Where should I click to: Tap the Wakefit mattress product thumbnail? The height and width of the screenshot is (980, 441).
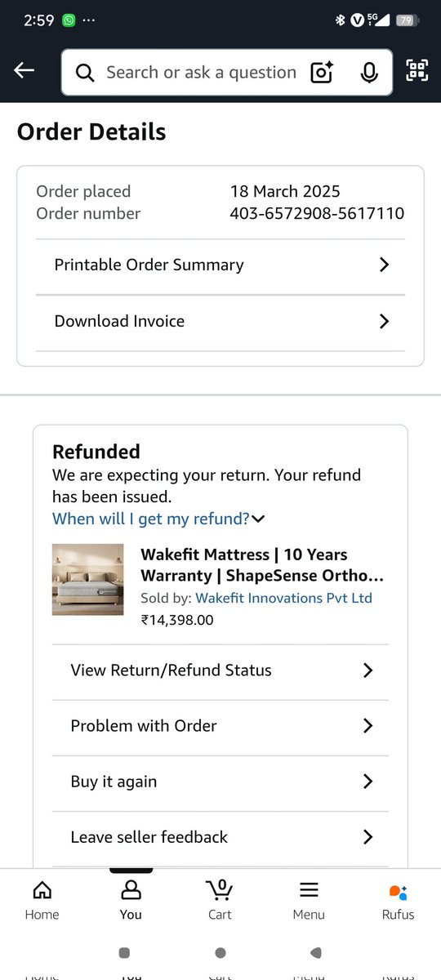coord(88,580)
